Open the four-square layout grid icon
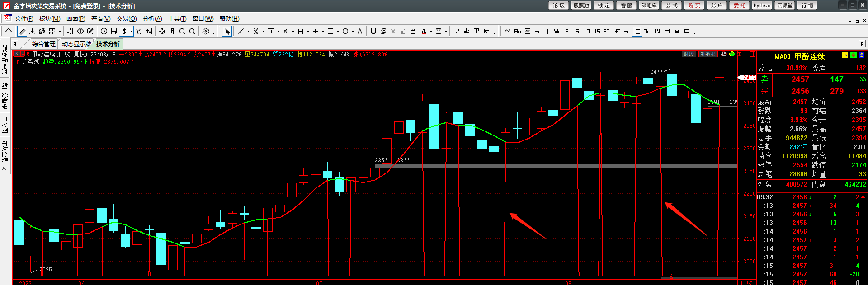This screenshot has width=868, height=285. [52, 31]
